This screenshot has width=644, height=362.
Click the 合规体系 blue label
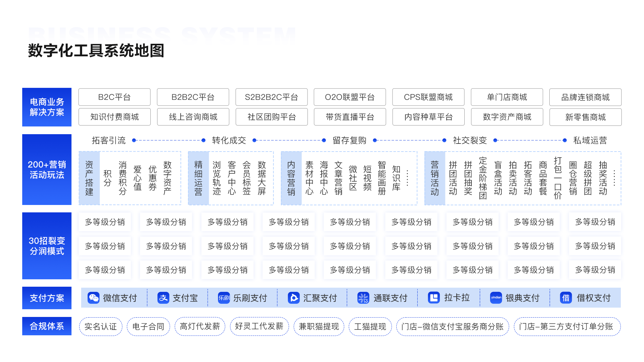(x=47, y=326)
